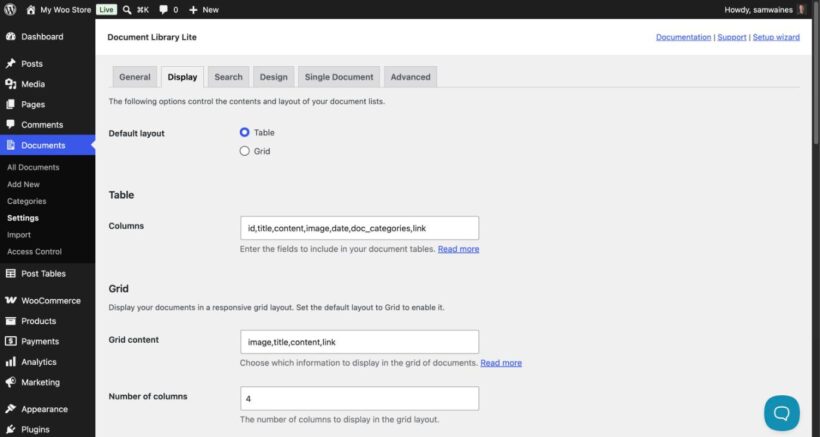
Task: Click the My Woo Store site name
Action: point(65,9)
